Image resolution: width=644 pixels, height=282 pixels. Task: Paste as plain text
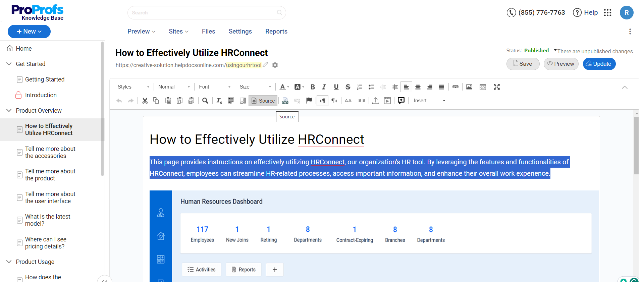coord(180,101)
